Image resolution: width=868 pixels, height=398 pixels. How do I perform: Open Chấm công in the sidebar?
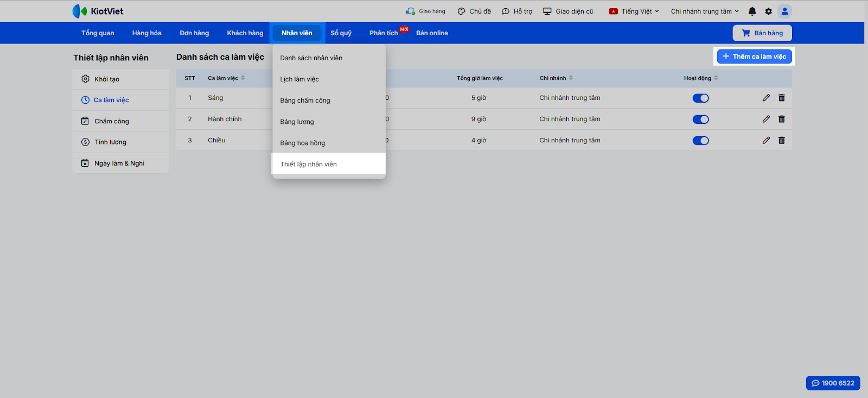click(120, 121)
